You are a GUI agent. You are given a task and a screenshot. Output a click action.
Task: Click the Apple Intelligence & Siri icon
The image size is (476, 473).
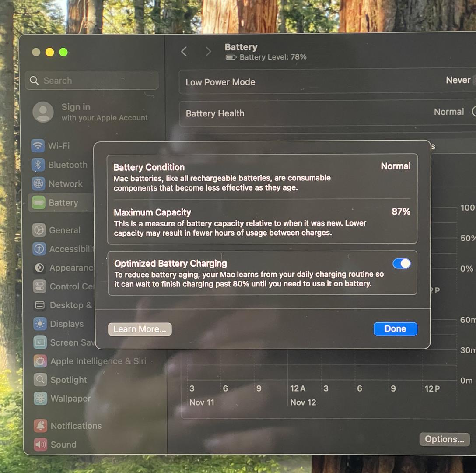[x=40, y=361]
